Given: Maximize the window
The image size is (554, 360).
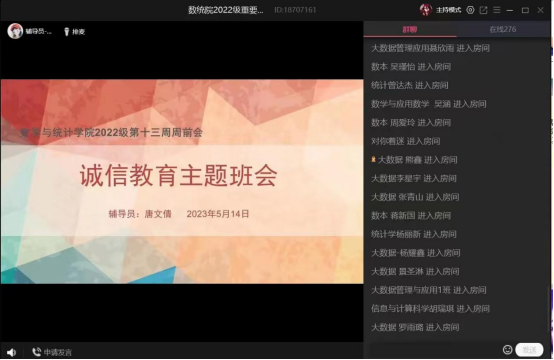Looking at the screenshot, I should [525, 10].
